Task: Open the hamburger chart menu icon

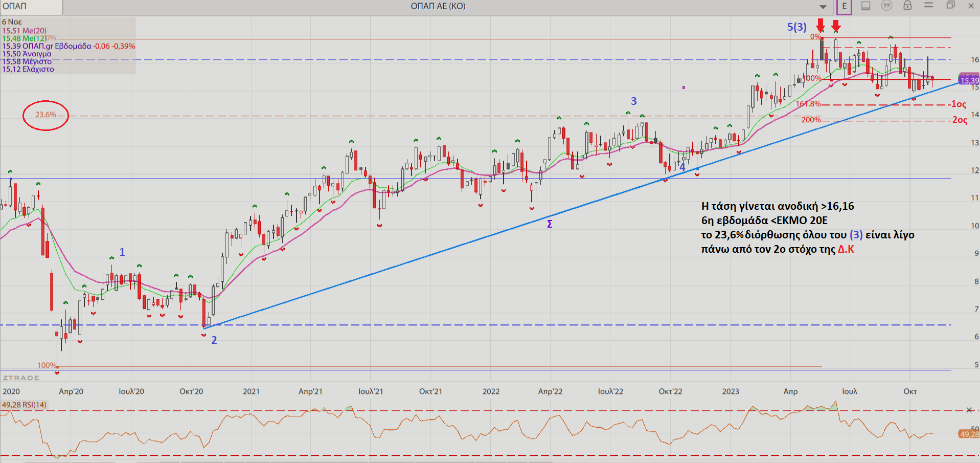Action: click(929, 5)
